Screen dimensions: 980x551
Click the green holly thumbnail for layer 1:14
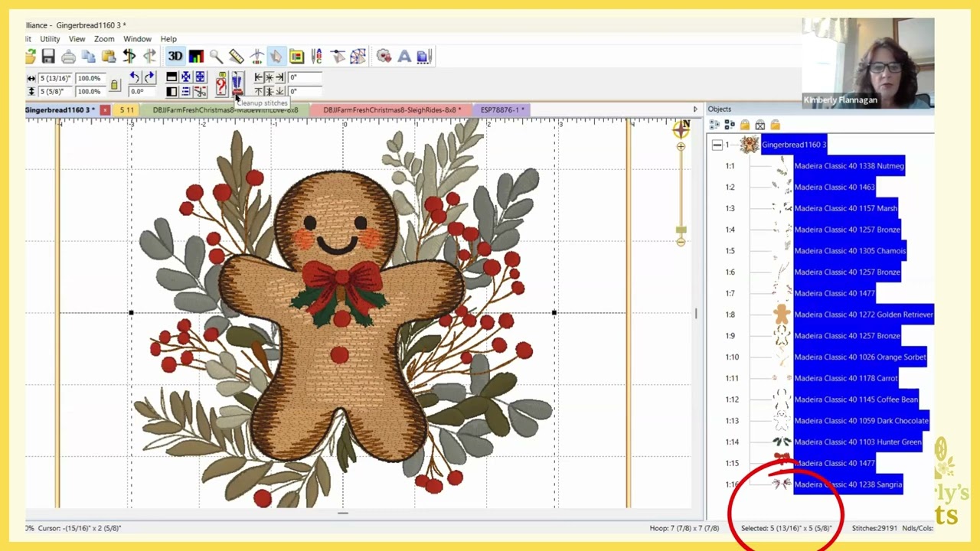pyautogui.click(x=781, y=442)
